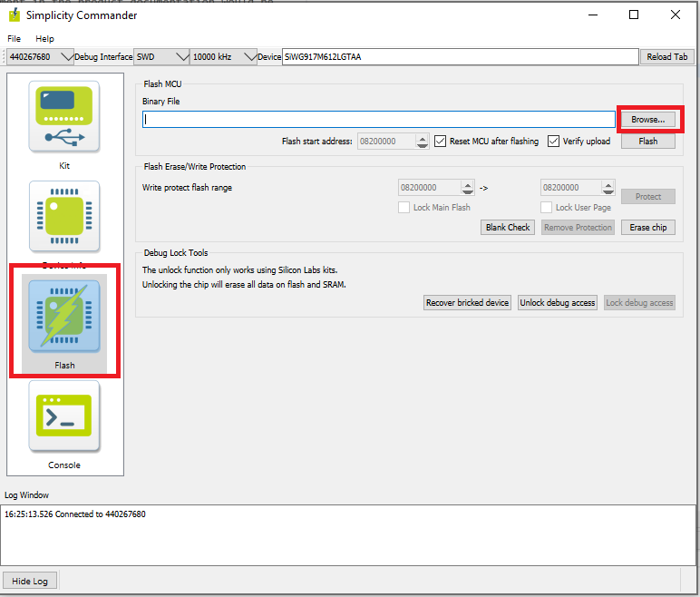
Task: Click Browse to choose binary file
Action: click(647, 120)
